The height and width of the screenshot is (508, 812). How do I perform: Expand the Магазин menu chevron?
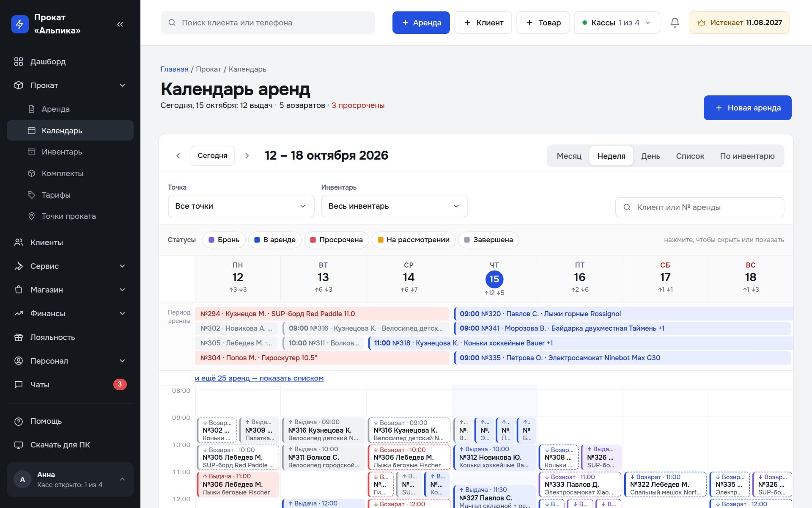pyautogui.click(x=122, y=290)
